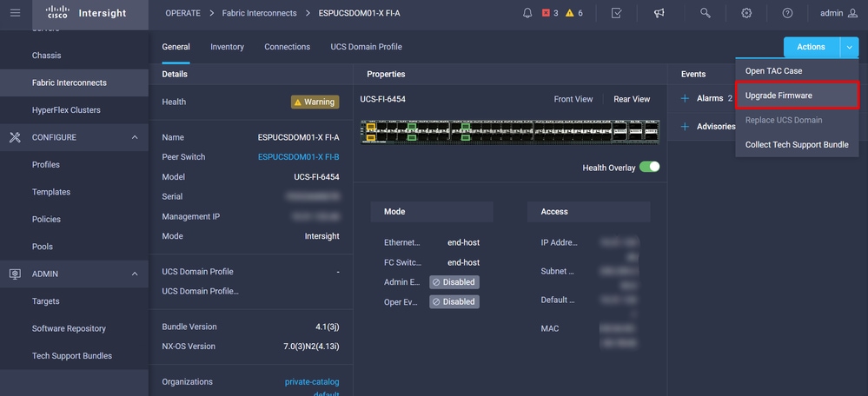Click the Ethernet mode end-host value
The height and width of the screenshot is (396, 868).
pyautogui.click(x=463, y=242)
